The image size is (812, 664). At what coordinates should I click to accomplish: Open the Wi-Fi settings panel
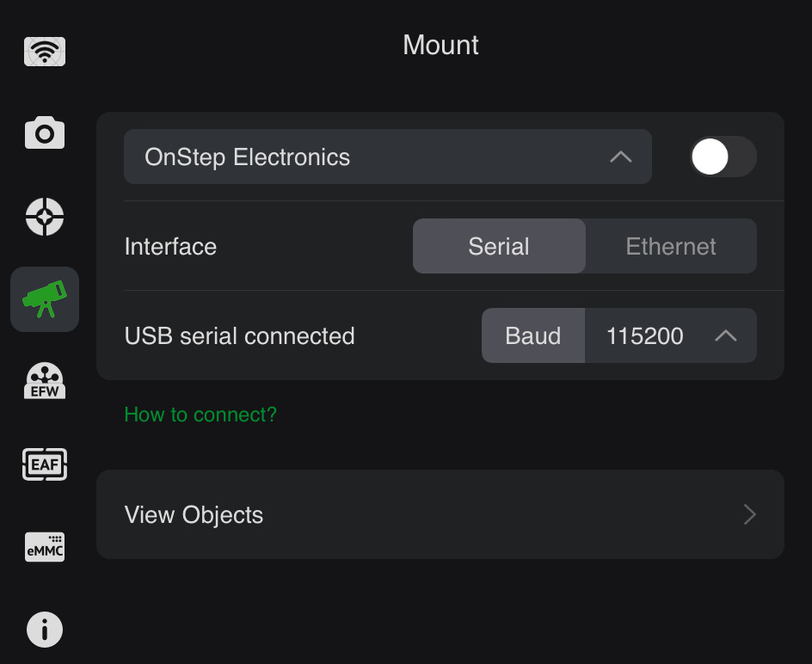(x=45, y=52)
